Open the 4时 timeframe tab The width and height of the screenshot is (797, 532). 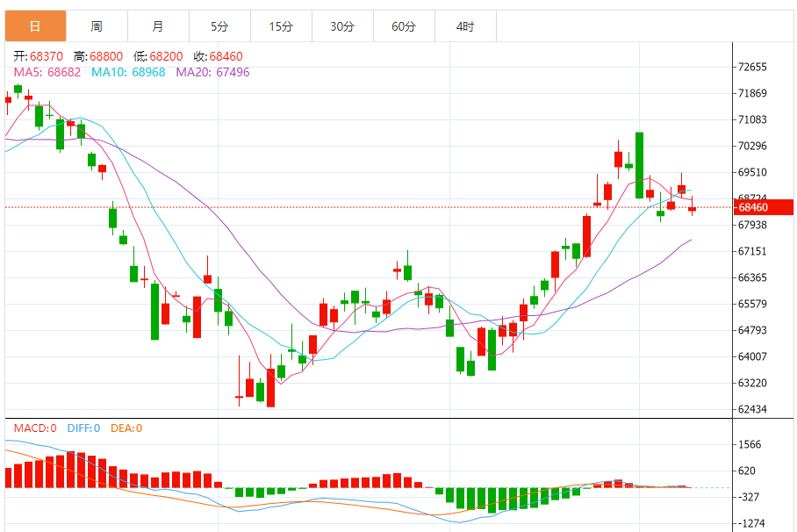(465, 26)
